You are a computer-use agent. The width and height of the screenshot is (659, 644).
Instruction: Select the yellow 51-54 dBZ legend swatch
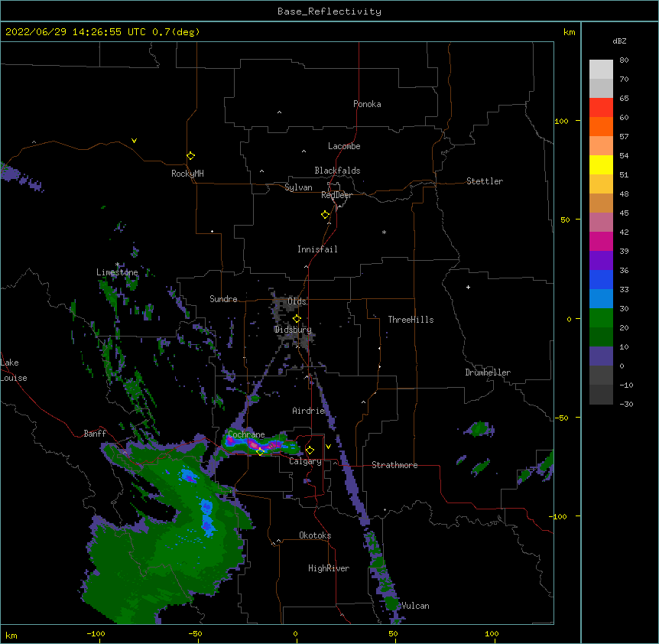(601, 164)
